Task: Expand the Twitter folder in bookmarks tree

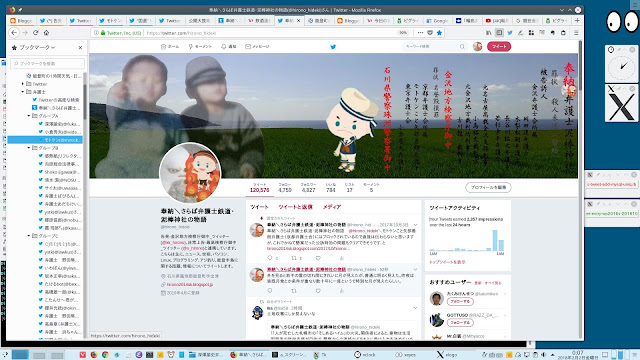Action: click(x=23, y=84)
